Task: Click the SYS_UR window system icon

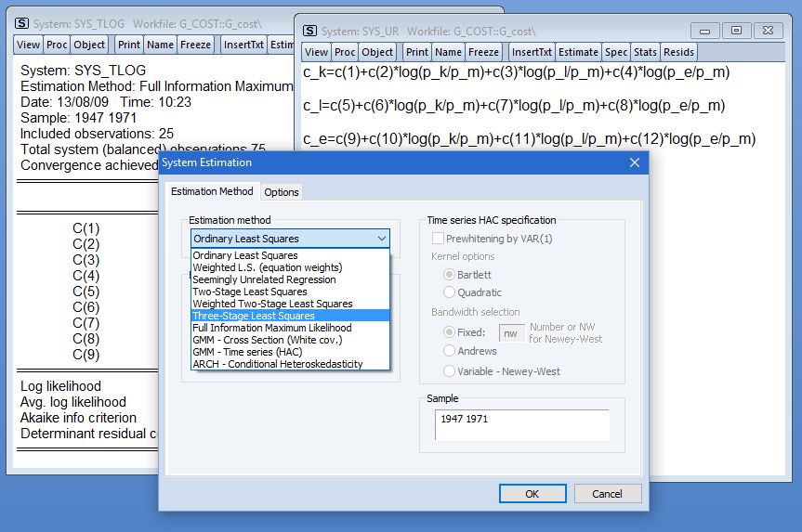Action: pos(309,31)
